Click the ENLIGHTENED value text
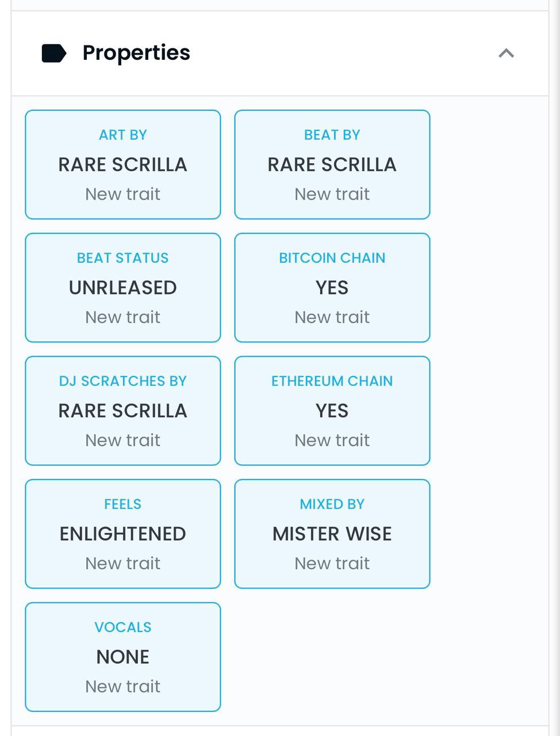Viewport: 560px width, 736px height. 123,534
